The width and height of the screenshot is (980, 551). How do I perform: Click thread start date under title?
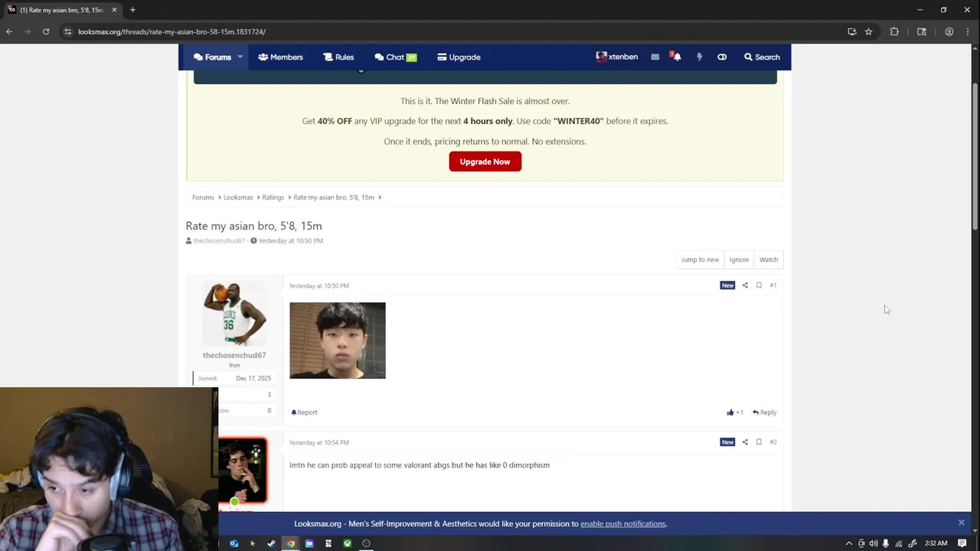coord(291,241)
